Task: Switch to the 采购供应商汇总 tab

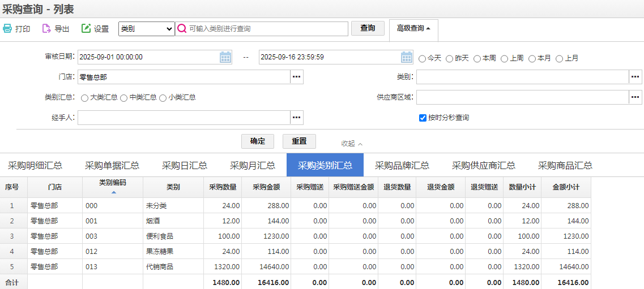Action: 483,166
